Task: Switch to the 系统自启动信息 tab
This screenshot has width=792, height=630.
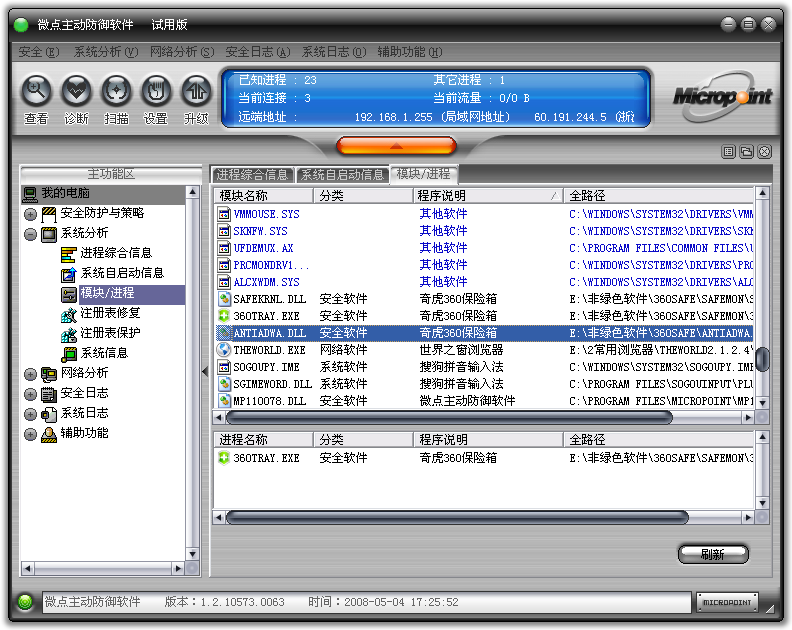Action: (x=342, y=175)
